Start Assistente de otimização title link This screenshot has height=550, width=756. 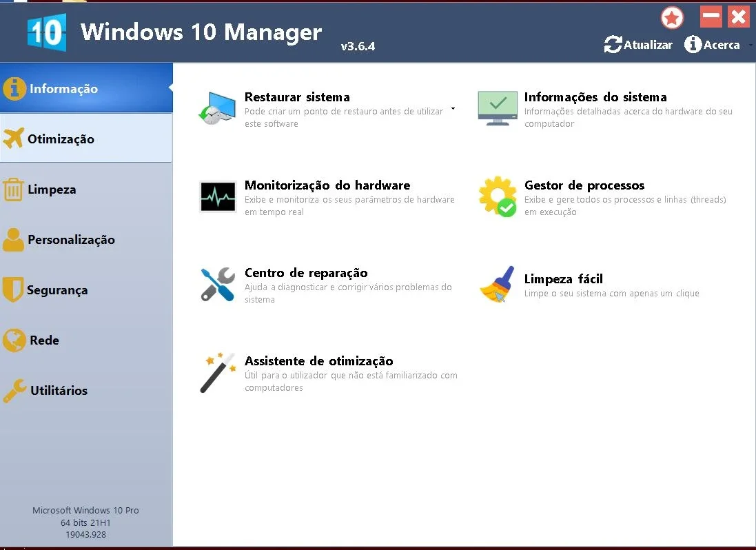pos(318,361)
